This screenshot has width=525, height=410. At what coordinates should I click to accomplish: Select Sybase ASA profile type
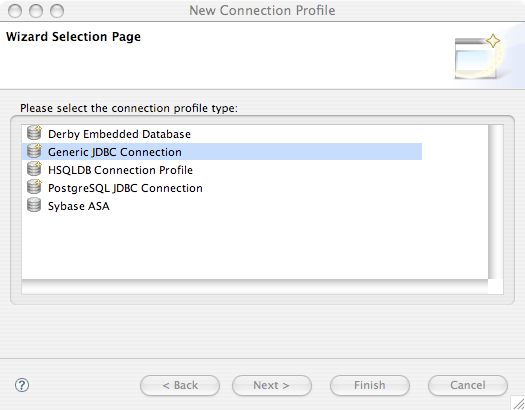coord(79,206)
